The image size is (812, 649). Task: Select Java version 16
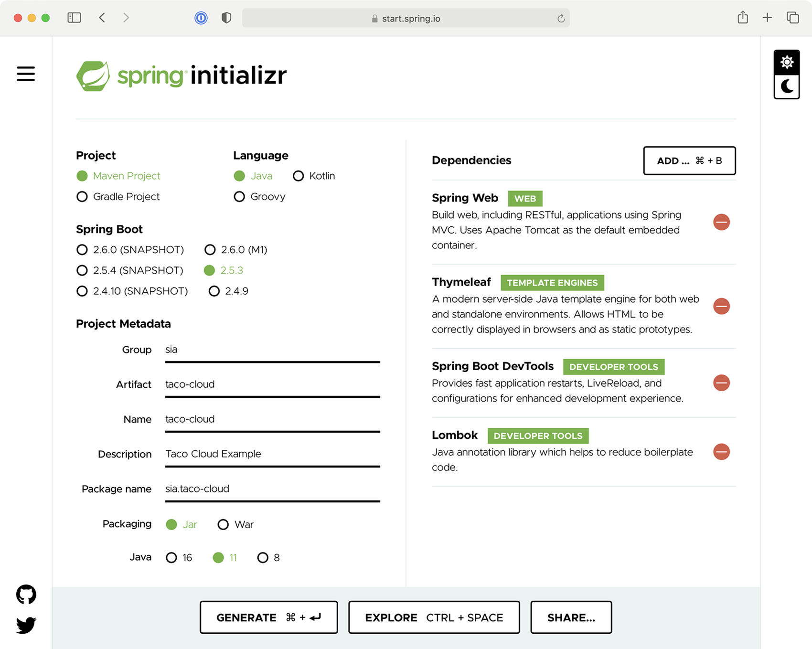click(179, 557)
